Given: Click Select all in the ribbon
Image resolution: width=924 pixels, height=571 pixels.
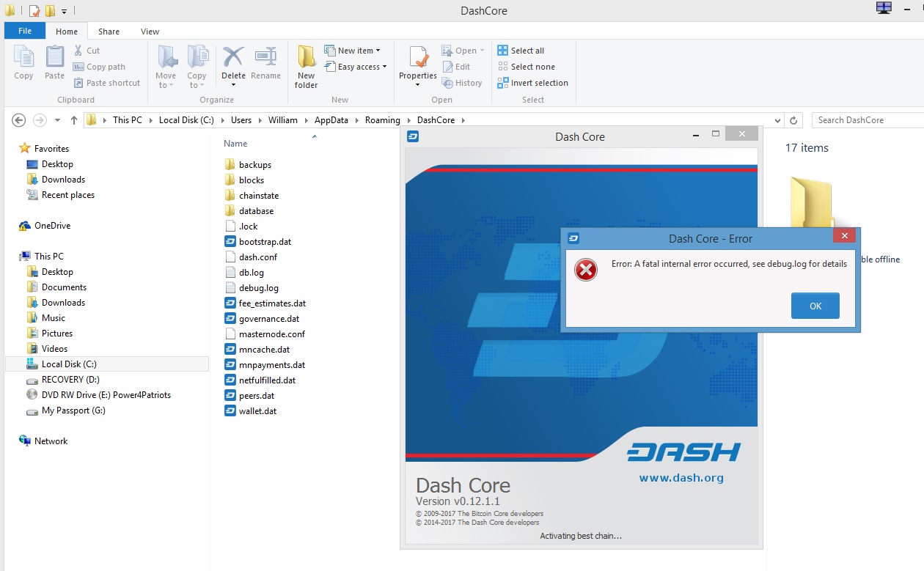Looking at the screenshot, I should (521, 51).
